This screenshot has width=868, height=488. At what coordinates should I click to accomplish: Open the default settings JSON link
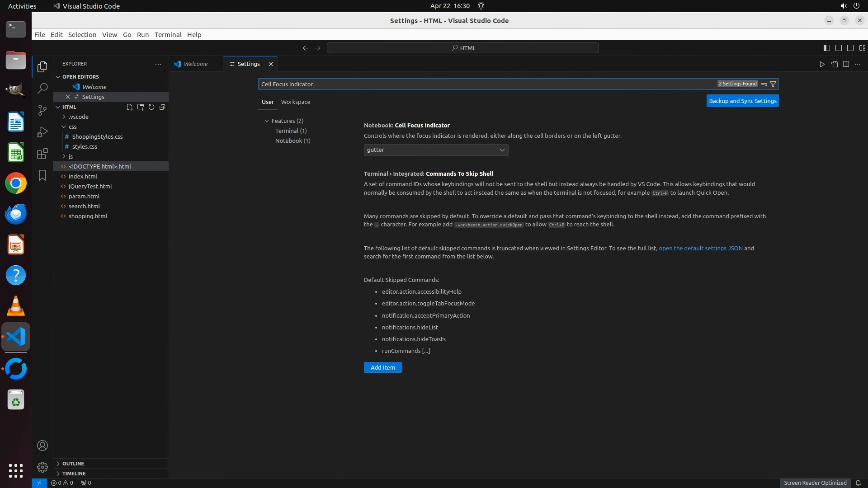pos(700,248)
